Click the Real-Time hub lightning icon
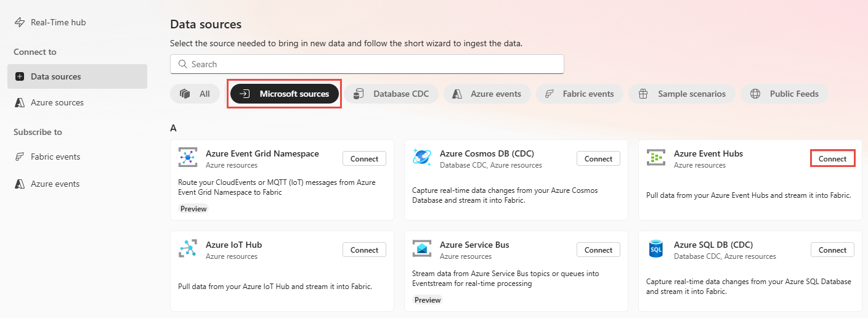The width and height of the screenshot is (868, 318). [x=20, y=22]
